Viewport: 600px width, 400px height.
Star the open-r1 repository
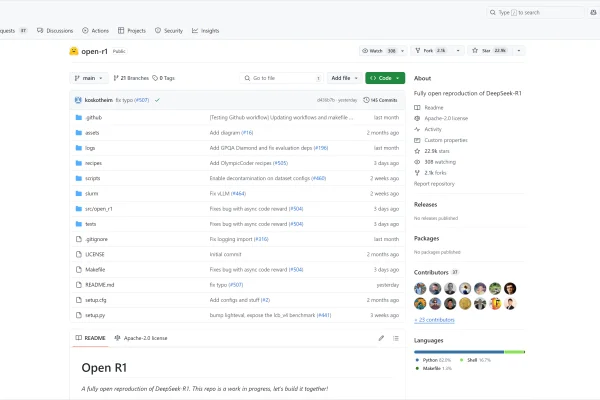pyautogui.click(x=490, y=51)
